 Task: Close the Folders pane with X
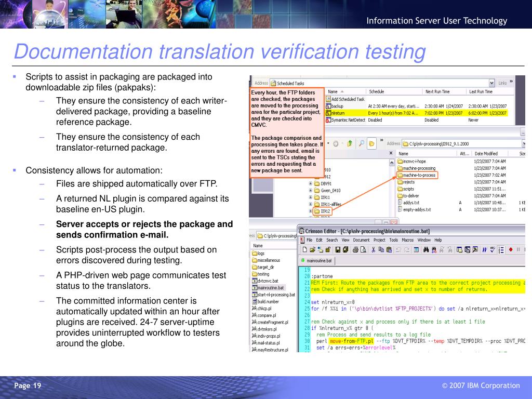tap(391, 153)
